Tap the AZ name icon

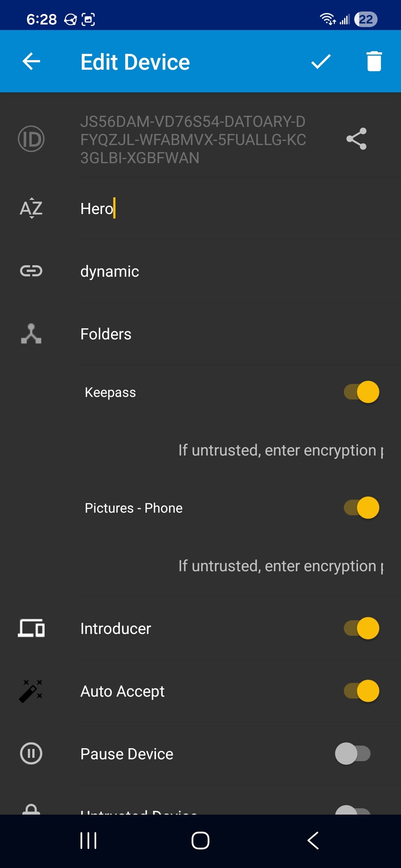[x=31, y=208]
